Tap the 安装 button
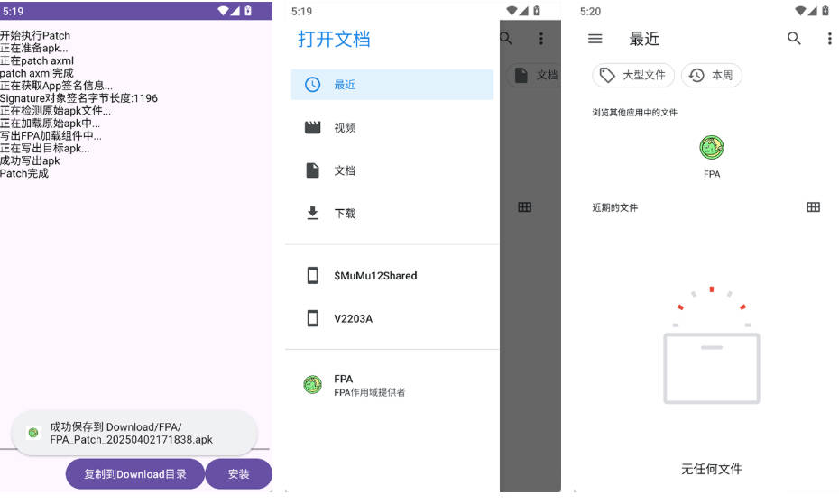Image resolution: width=839 pixels, height=504 pixels. click(239, 474)
